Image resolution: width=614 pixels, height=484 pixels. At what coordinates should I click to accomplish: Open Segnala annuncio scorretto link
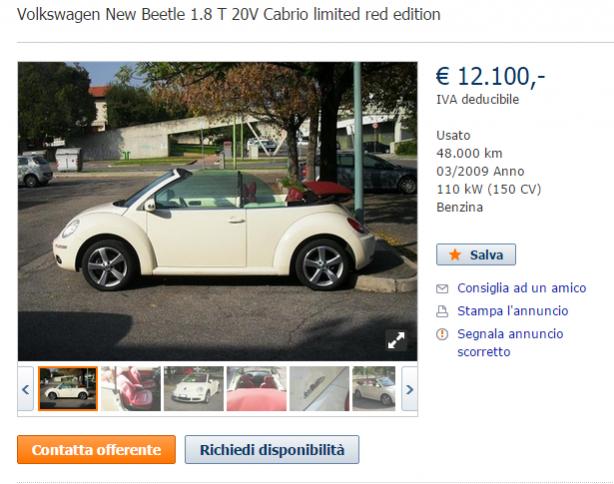(510, 343)
